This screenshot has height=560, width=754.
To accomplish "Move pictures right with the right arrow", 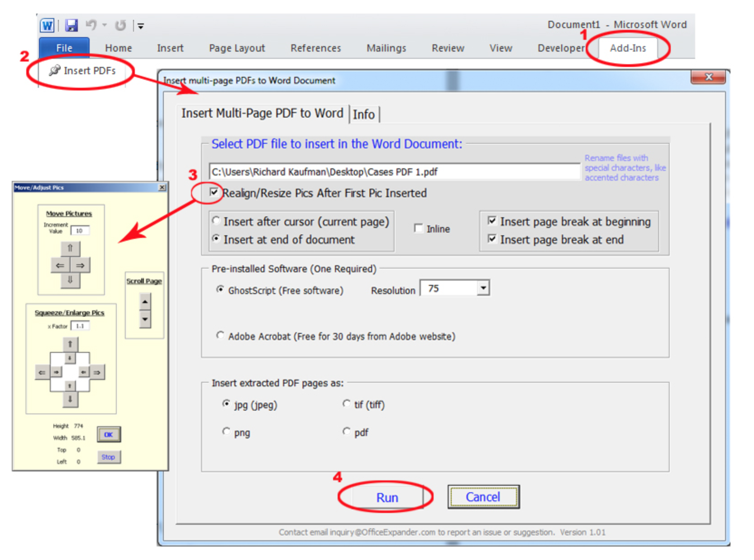I will 81,265.
